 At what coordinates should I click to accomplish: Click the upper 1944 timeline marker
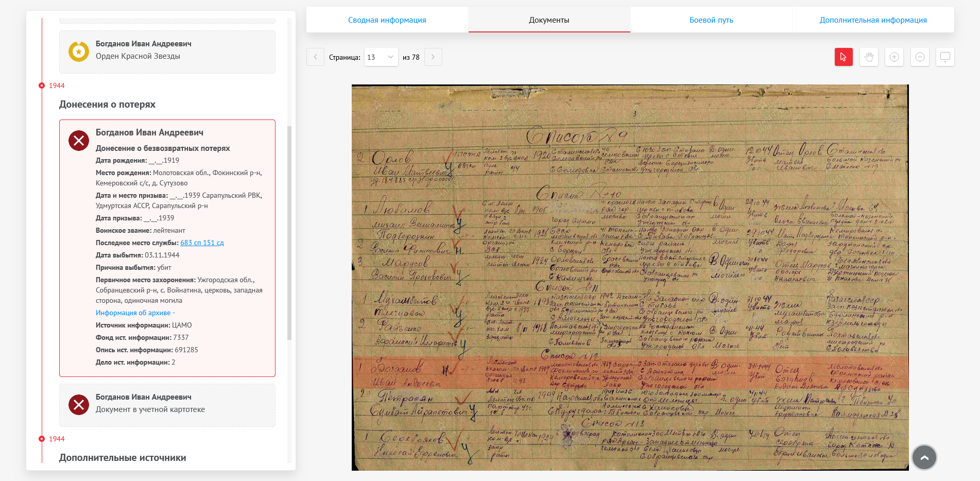pos(42,85)
